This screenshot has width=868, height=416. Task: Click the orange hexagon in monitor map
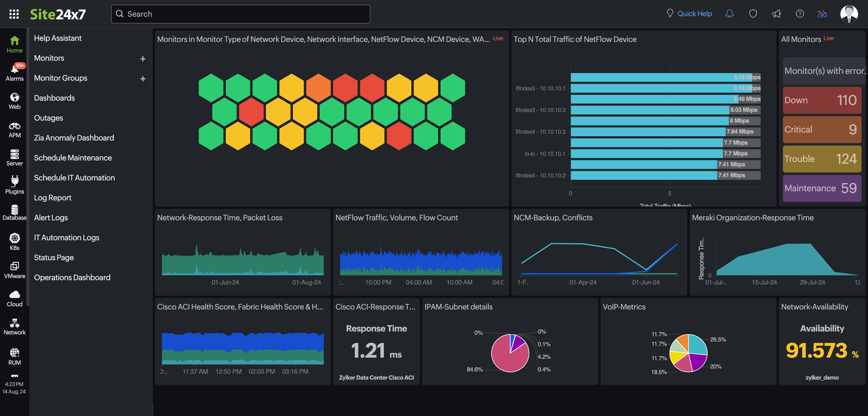(x=318, y=88)
